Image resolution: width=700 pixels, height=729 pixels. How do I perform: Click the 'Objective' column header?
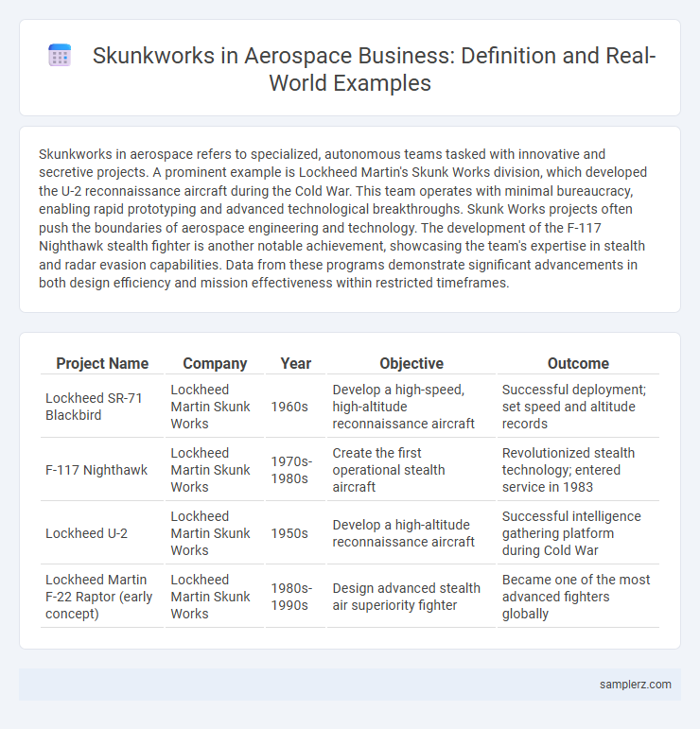pos(411,363)
